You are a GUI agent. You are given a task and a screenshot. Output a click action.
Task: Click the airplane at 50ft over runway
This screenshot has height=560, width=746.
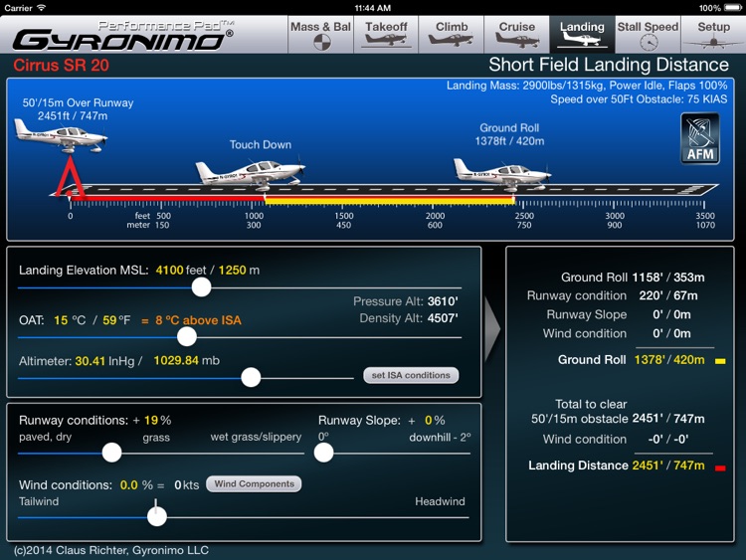[61, 136]
